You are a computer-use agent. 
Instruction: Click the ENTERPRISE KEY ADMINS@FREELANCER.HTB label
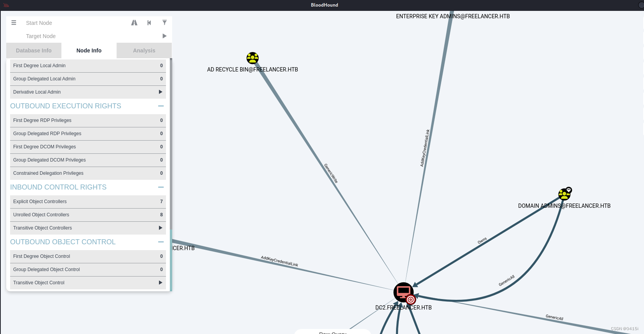tap(453, 16)
